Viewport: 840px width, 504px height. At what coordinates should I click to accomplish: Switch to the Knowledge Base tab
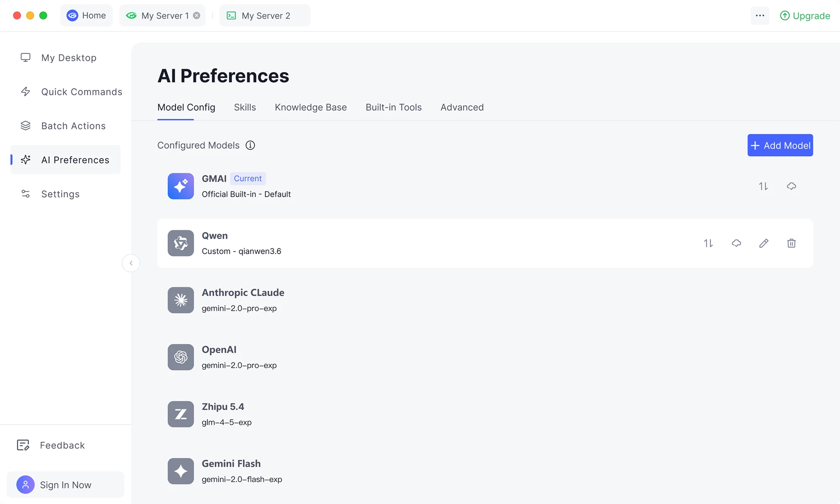pyautogui.click(x=311, y=108)
